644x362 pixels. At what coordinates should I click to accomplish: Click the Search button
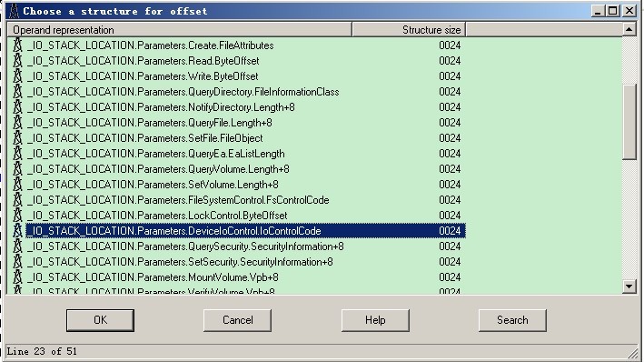pyautogui.click(x=512, y=320)
